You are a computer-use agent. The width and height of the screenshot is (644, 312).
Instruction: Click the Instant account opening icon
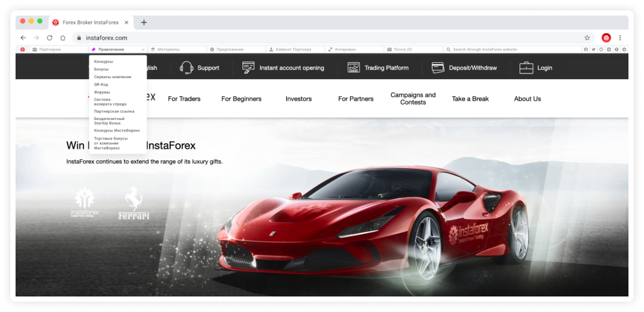click(249, 68)
